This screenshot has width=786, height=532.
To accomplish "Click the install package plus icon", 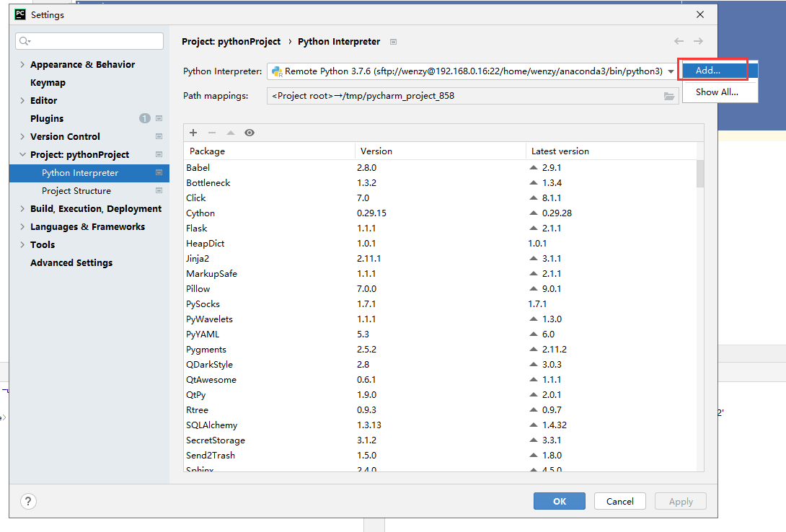I will pyautogui.click(x=193, y=133).
